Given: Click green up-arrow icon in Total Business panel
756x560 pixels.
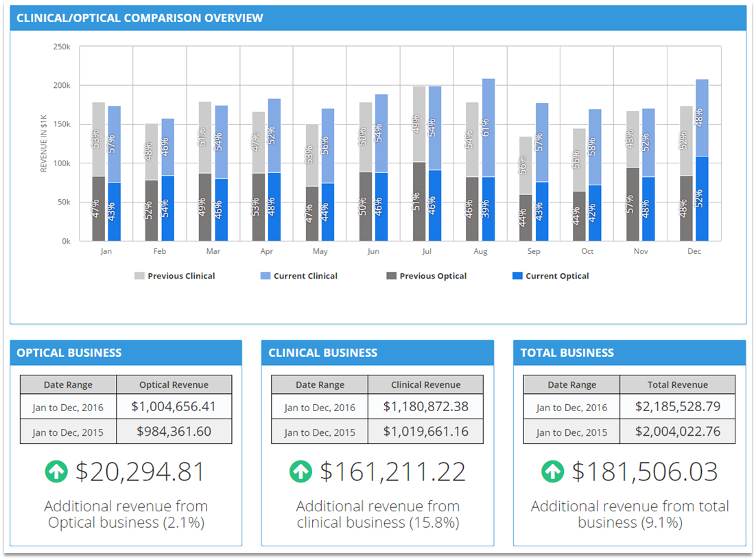Looking at the screenshot, I should pos(553,471).
